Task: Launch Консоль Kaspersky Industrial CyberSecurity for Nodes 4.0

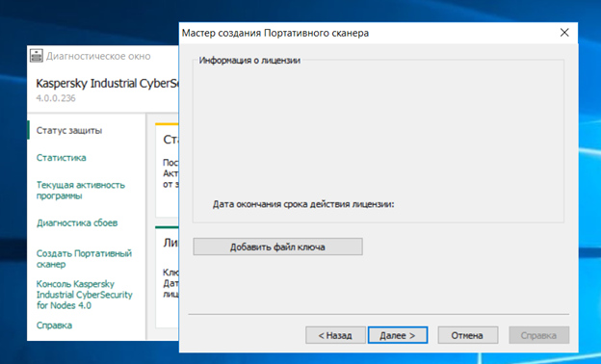Action: coord(85,295)
